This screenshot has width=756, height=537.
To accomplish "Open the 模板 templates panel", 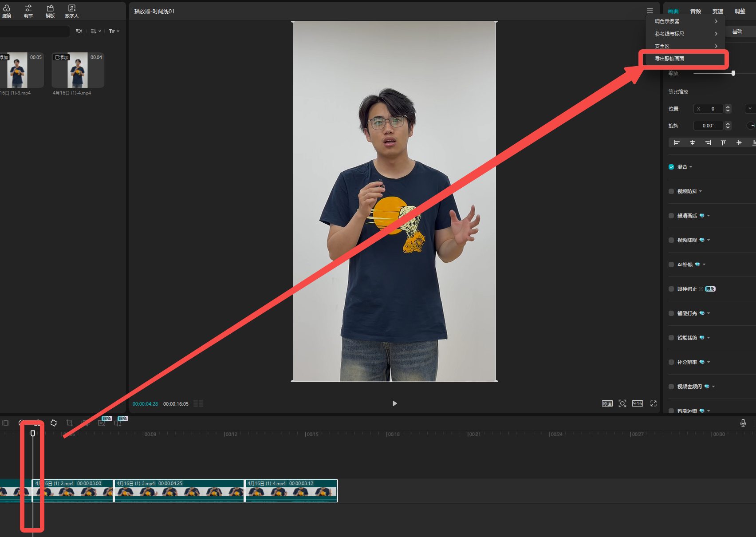I will (x=50, y=11).
